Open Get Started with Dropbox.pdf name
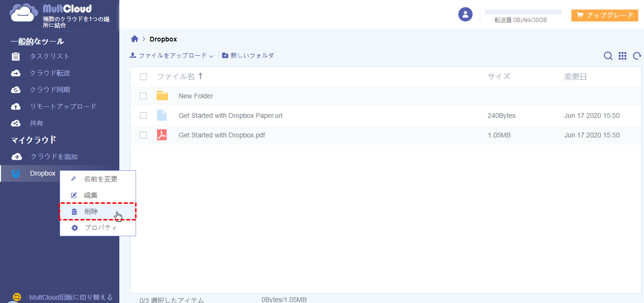Screen dimensions: 644x303 tap(222, 135)
